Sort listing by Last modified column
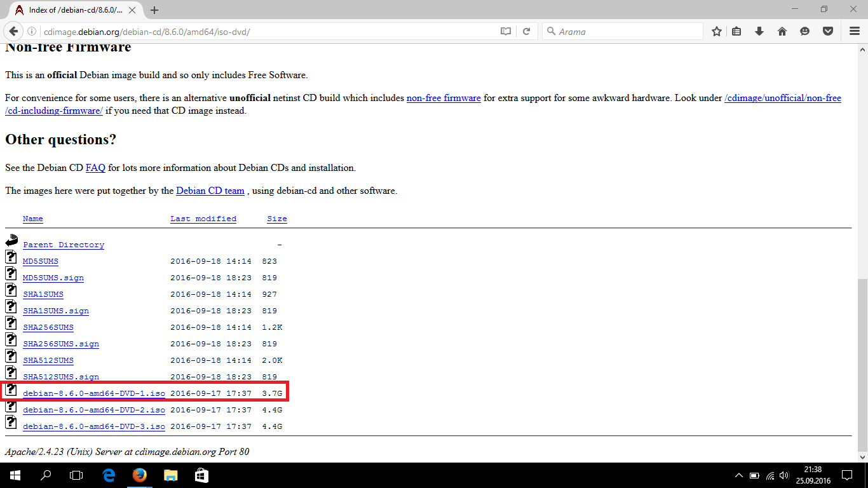 tap(203, 219)
